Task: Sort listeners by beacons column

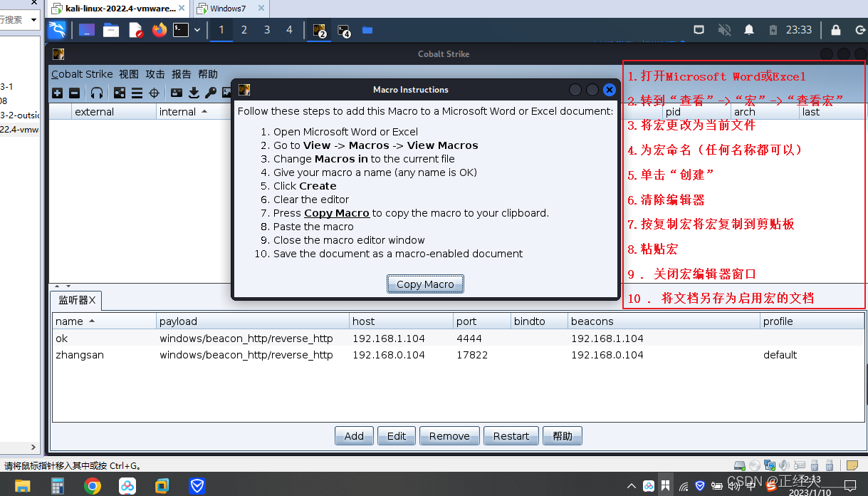Action: [x=664, y=321]
